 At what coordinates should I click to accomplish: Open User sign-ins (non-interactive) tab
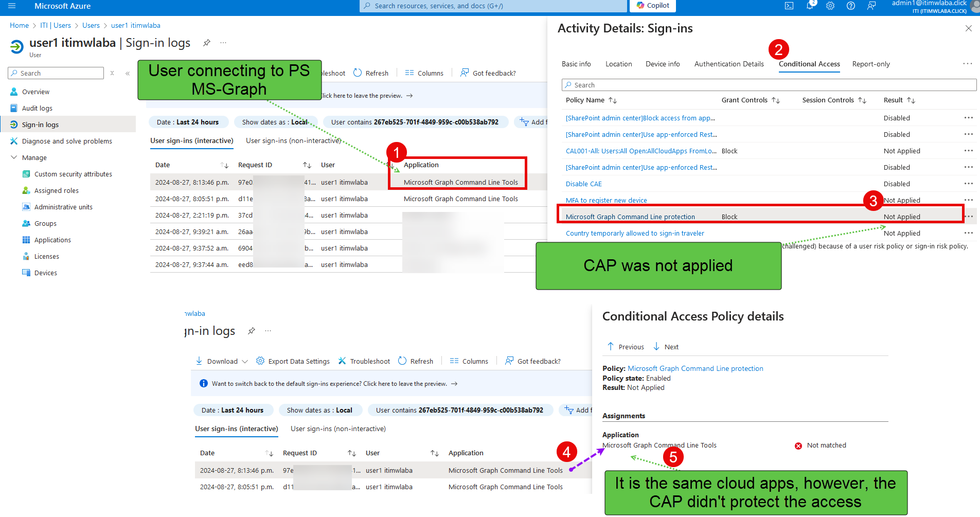coord(293,140)
